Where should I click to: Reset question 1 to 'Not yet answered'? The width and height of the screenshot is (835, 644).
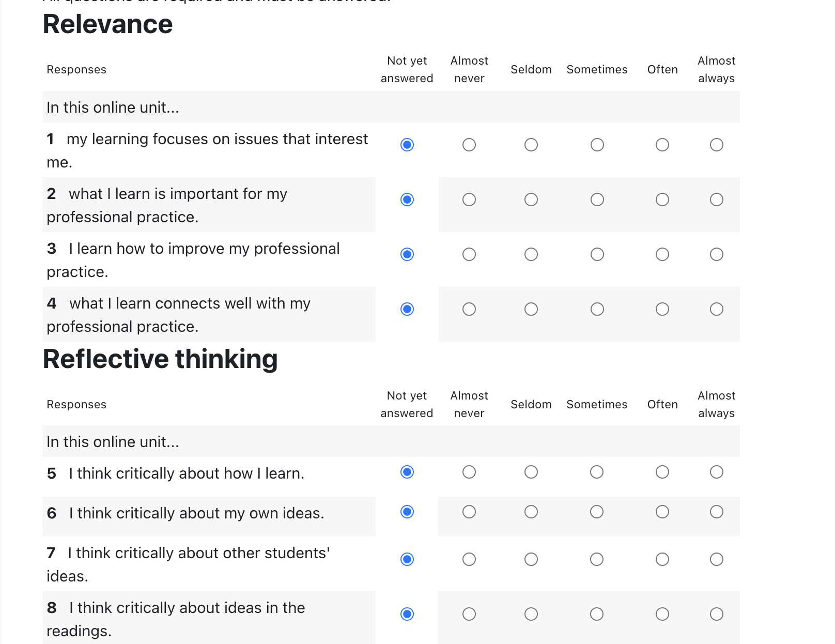pyautogui.click(x=407, y=145)
